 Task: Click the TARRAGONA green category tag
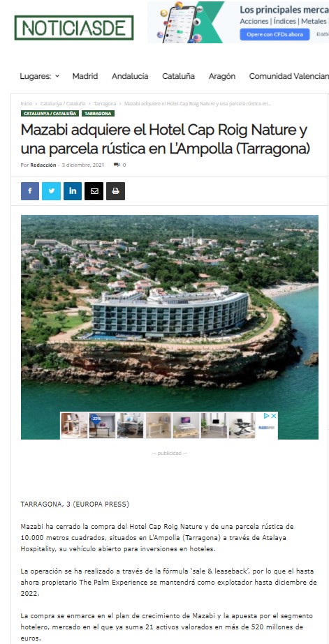98,113
